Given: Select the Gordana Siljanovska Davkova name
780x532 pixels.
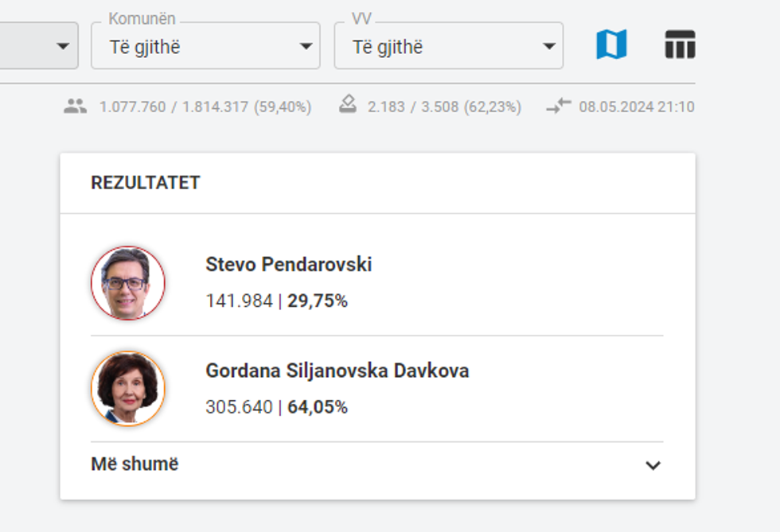Looking at the screenshot, I should [x=337, y=371].
